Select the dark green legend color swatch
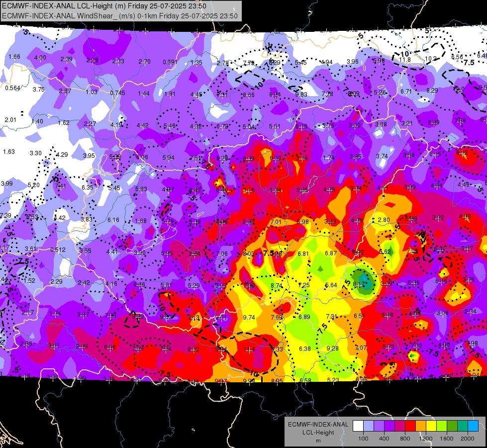The width and height of the screenshot is (487, 448). (x=452, y=426)
